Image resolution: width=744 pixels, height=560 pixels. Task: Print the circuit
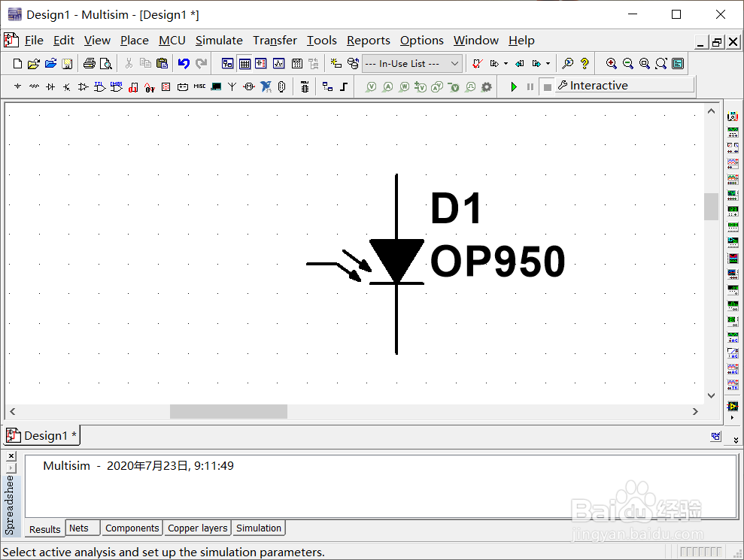(90, 64)
